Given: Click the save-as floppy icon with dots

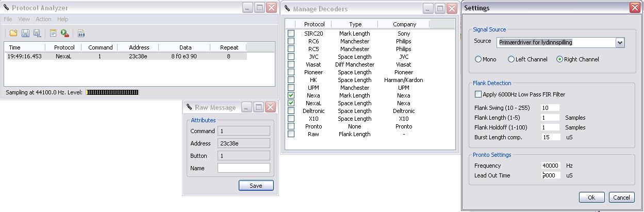Looking at the screenshot, I should pos(37,33).
